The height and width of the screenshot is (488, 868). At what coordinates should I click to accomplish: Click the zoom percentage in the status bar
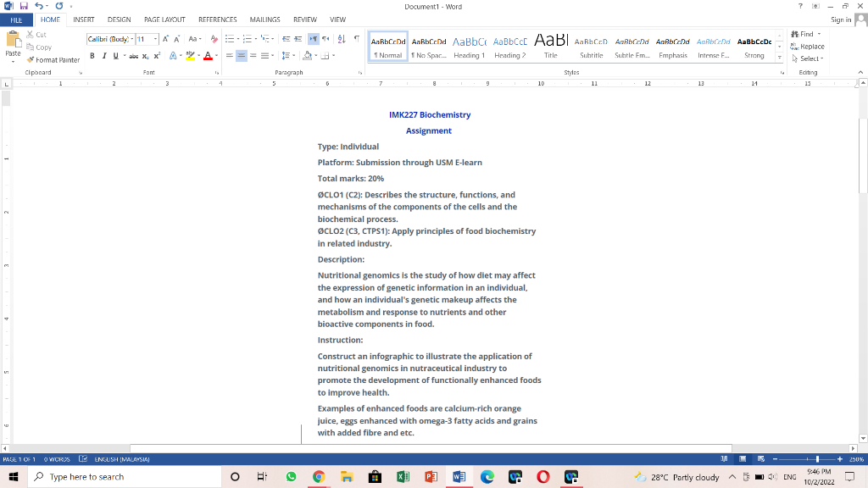[856, 459]
